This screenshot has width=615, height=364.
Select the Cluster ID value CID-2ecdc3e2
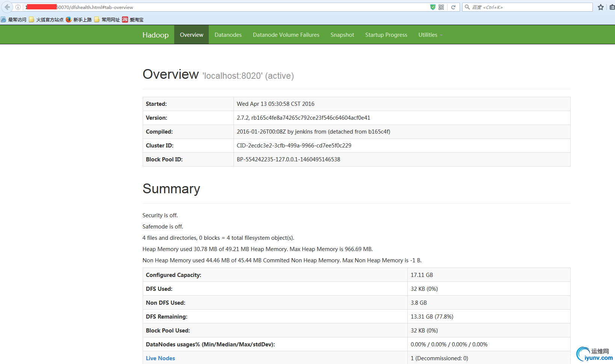(x=294, y=146)
